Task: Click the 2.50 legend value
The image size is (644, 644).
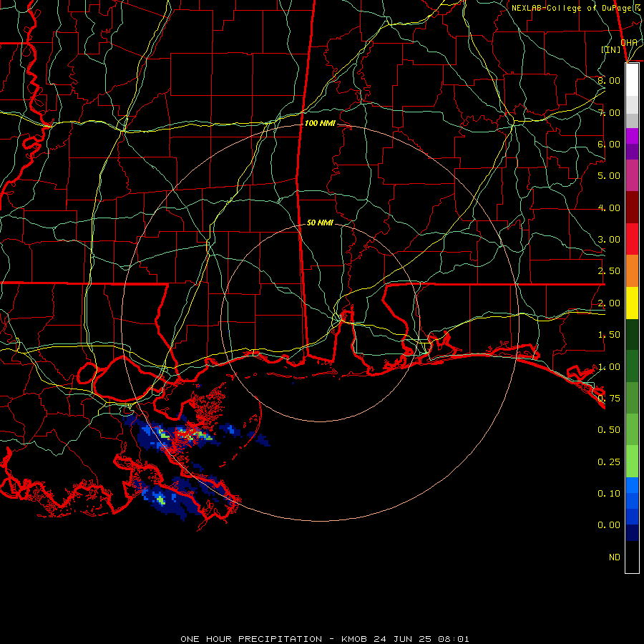Action: 609,271
